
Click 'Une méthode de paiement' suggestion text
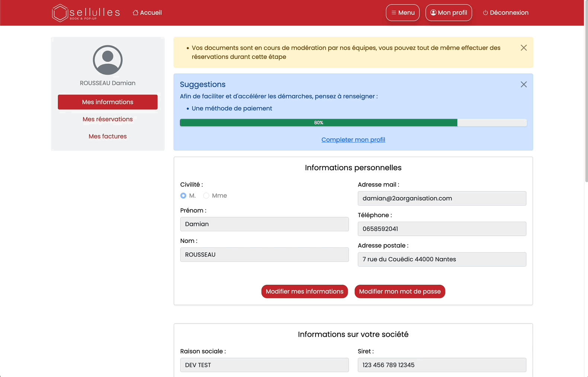[232, 108]
